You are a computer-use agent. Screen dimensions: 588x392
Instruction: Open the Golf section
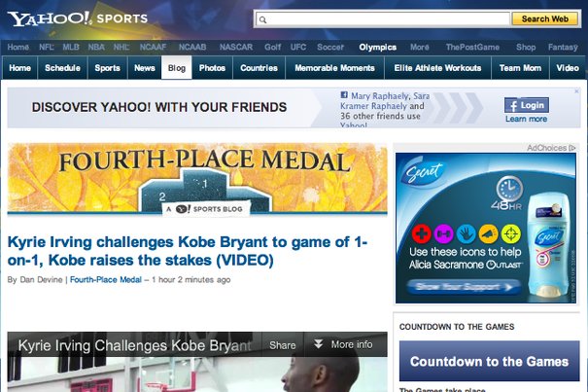click(273, 48)
